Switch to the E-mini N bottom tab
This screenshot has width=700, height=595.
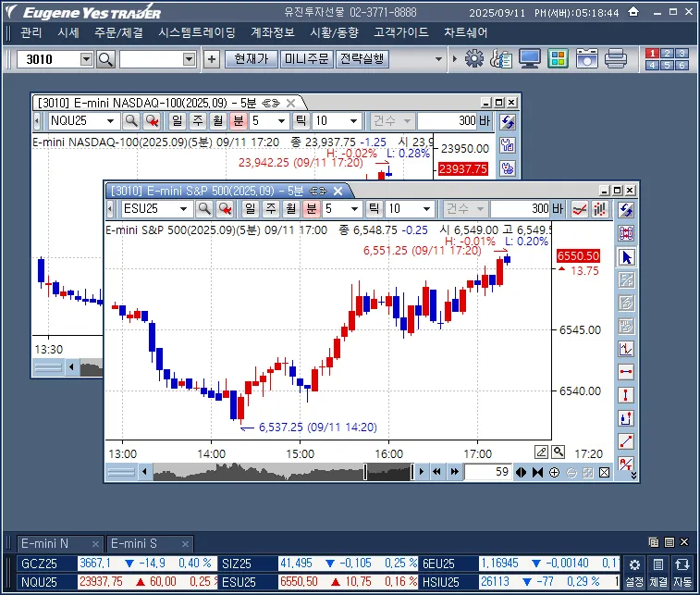[59, 543]
